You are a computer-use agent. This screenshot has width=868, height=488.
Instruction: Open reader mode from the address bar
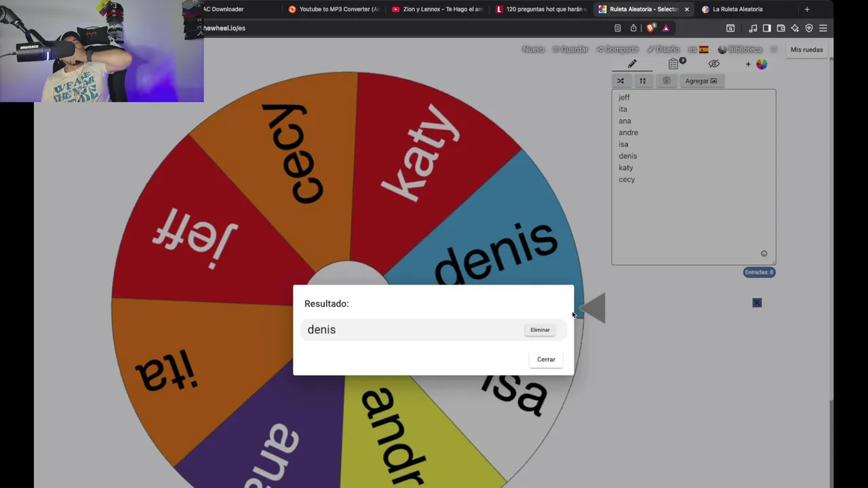[617, 28]
